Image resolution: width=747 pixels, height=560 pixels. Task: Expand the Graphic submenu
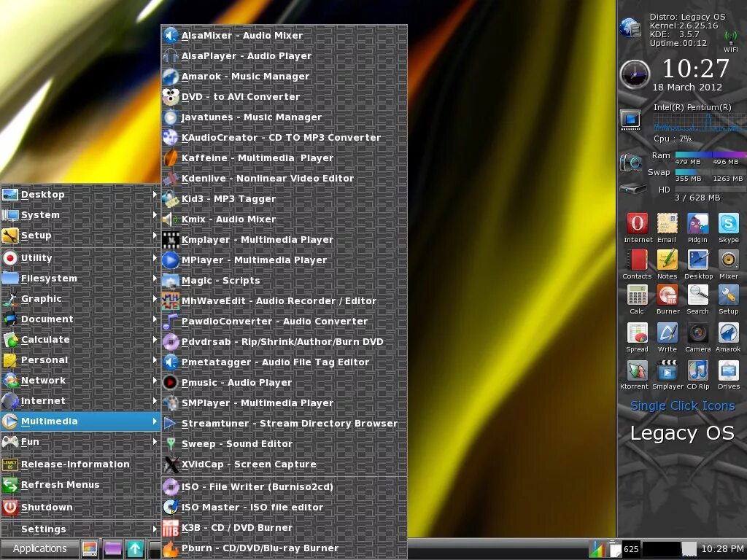[80, 299]
